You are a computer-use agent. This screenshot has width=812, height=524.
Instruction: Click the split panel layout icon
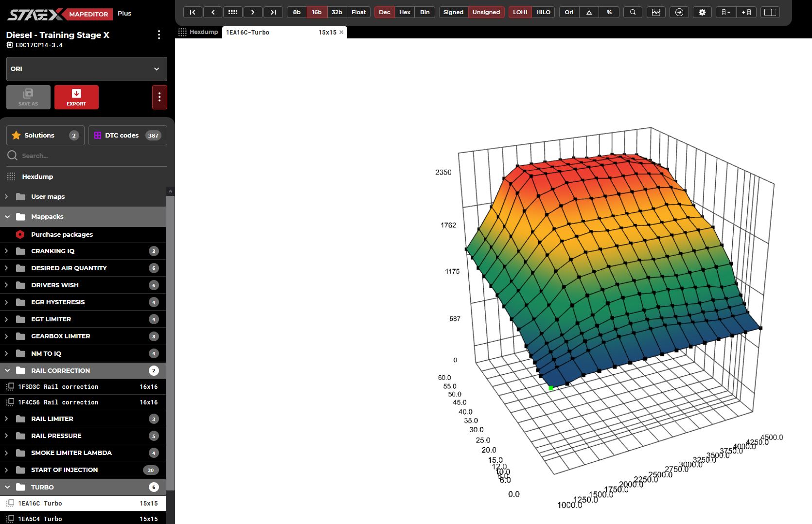pos(770,12)
